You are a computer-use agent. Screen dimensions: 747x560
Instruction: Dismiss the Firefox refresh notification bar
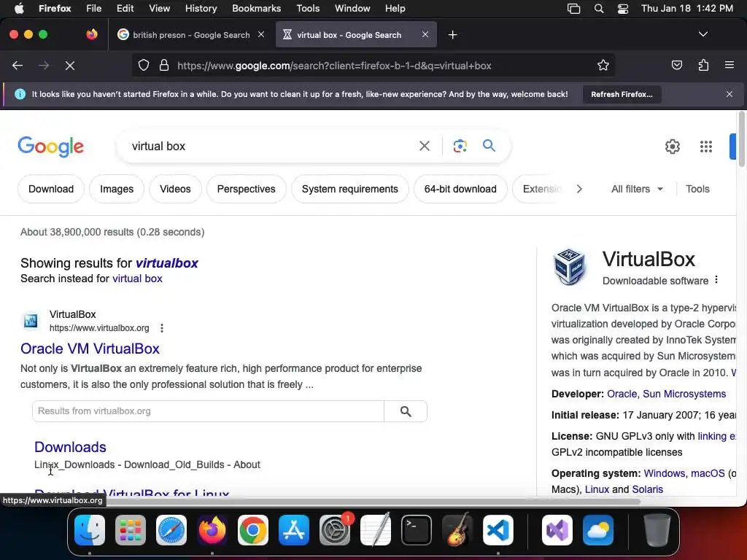tap(729, 94)
